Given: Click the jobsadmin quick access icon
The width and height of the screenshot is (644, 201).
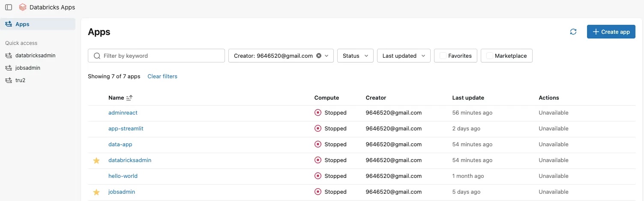Looking at the screenshot, I should click(9, 68).
